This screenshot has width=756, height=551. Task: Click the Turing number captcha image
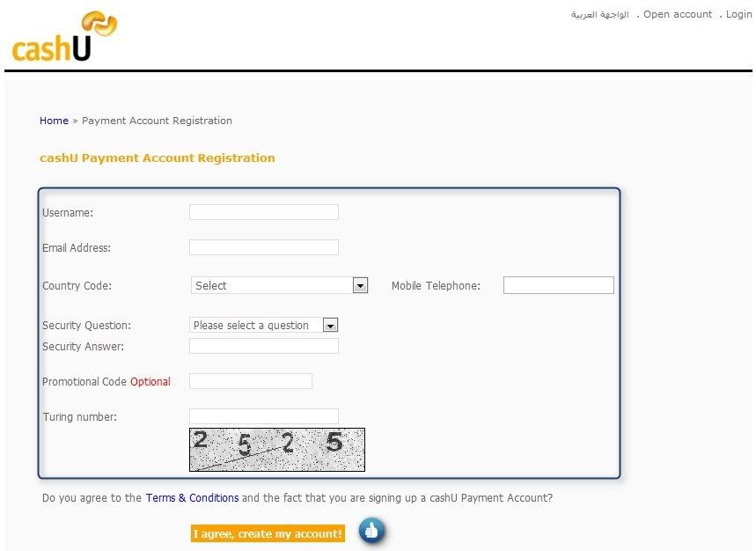(x=277, y=450)
